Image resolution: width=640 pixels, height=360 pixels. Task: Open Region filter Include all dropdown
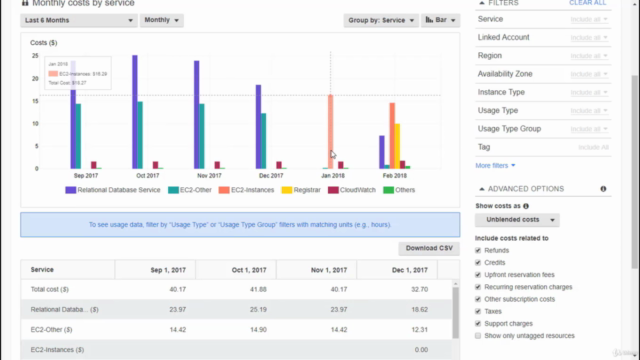589,56
